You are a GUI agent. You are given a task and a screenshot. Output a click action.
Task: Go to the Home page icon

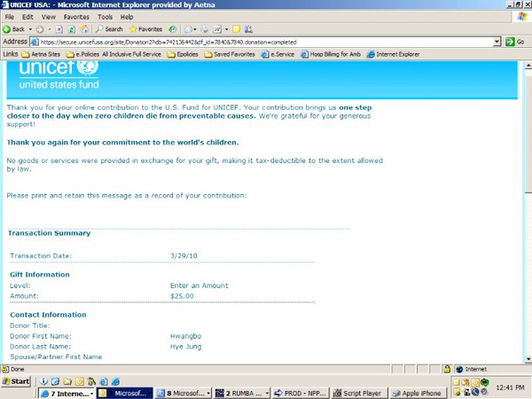click(x=84, y=29)
